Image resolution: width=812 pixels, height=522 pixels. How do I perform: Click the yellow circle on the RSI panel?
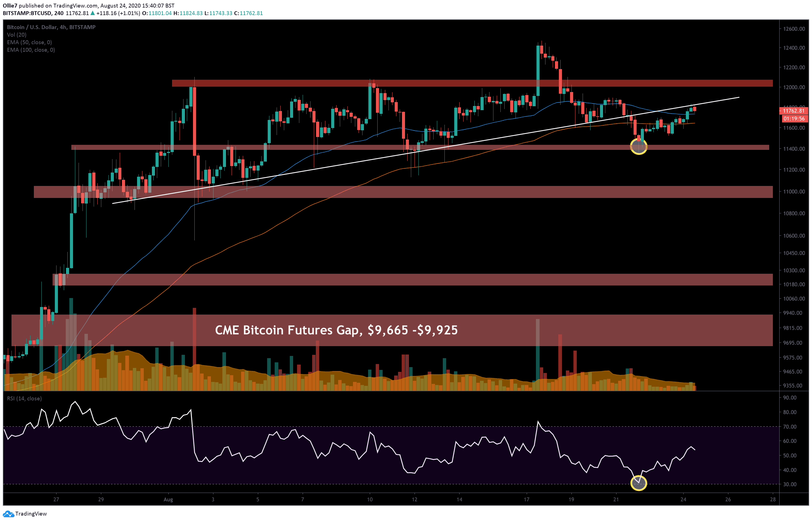[x=639, y=483]
